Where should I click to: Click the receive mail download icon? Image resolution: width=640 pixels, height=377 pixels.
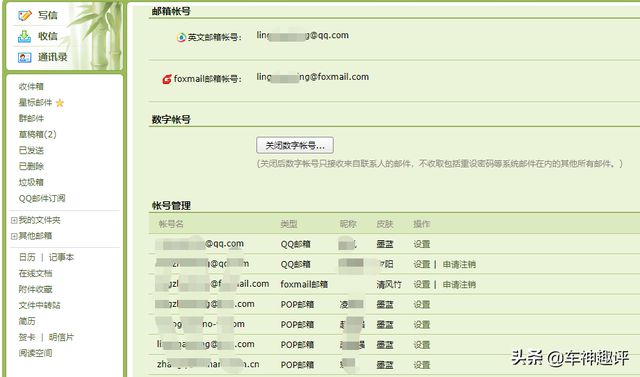tap(24, 36)
